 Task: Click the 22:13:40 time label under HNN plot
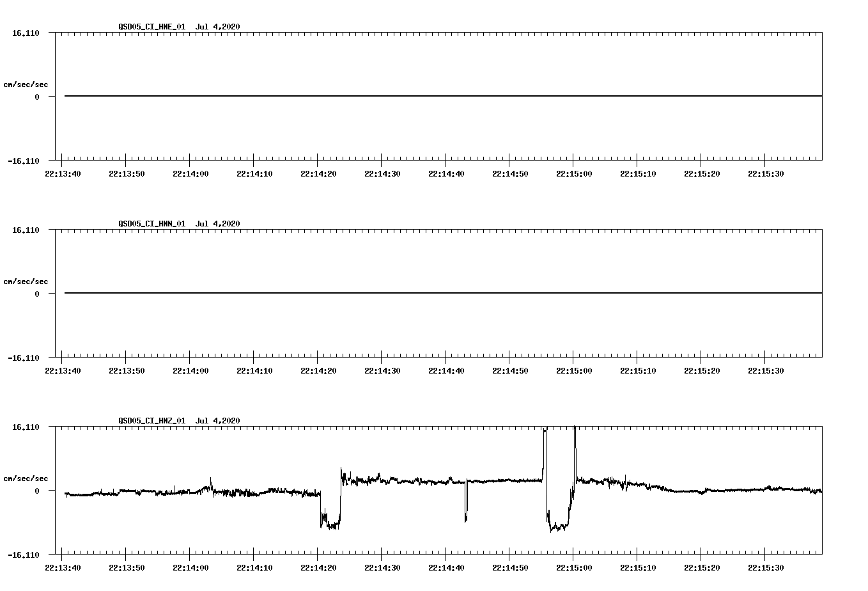coord(63,370)
